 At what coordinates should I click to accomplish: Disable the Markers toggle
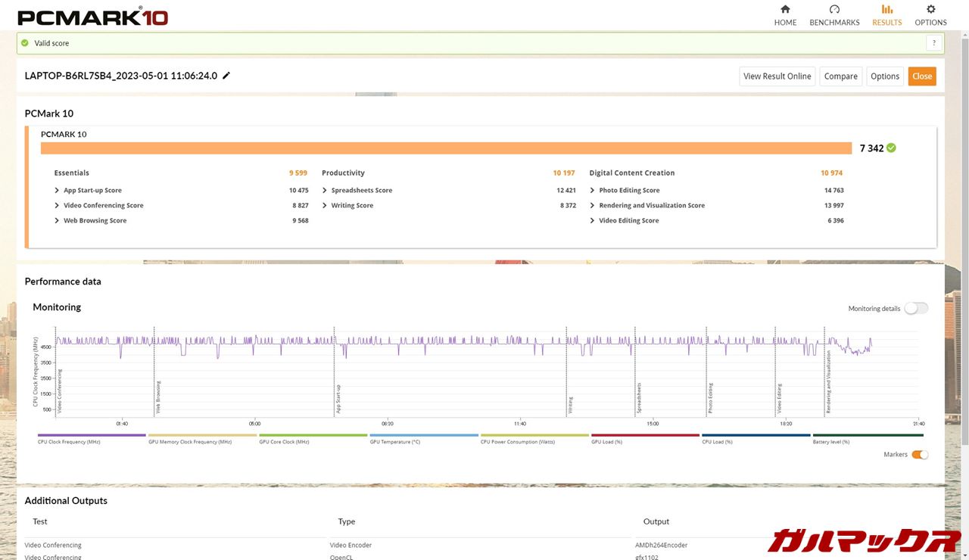[920, 455]
